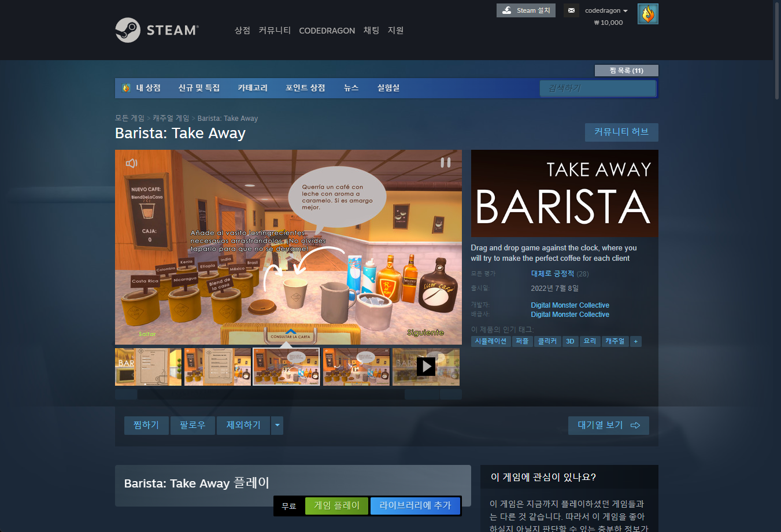Click the Take Away Barista header image
This screenshot has width=781, height=532.
coord(565,193)
